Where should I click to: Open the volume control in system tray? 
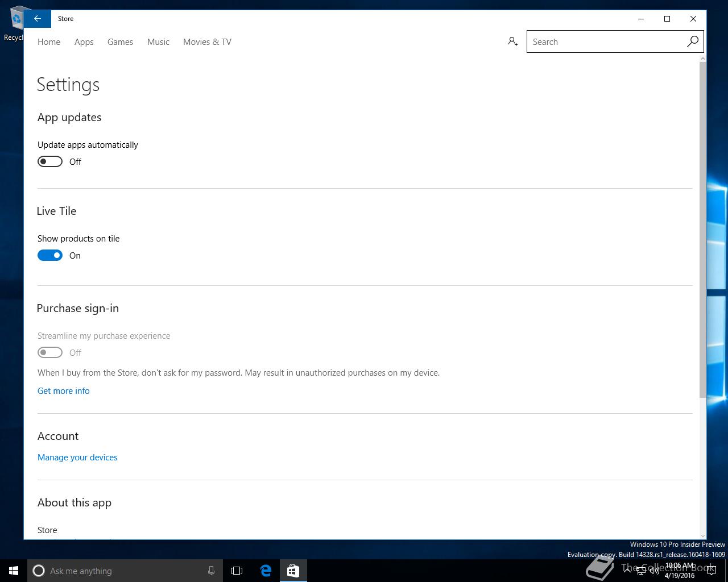(x=654, y=571)
